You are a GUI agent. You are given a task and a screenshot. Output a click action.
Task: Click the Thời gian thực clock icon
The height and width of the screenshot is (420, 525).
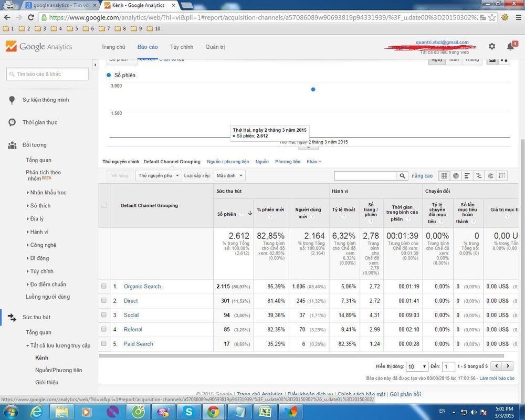pyautogui.click(x=12, y=122)
